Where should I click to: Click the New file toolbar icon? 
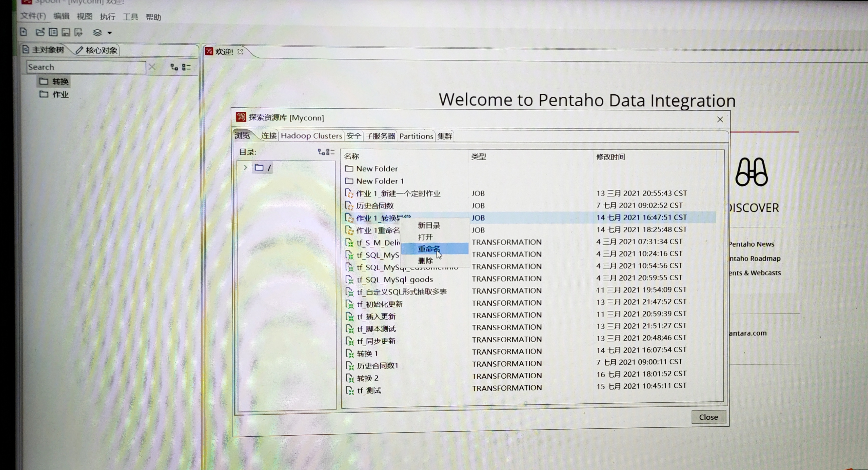(x=23, y=32)
